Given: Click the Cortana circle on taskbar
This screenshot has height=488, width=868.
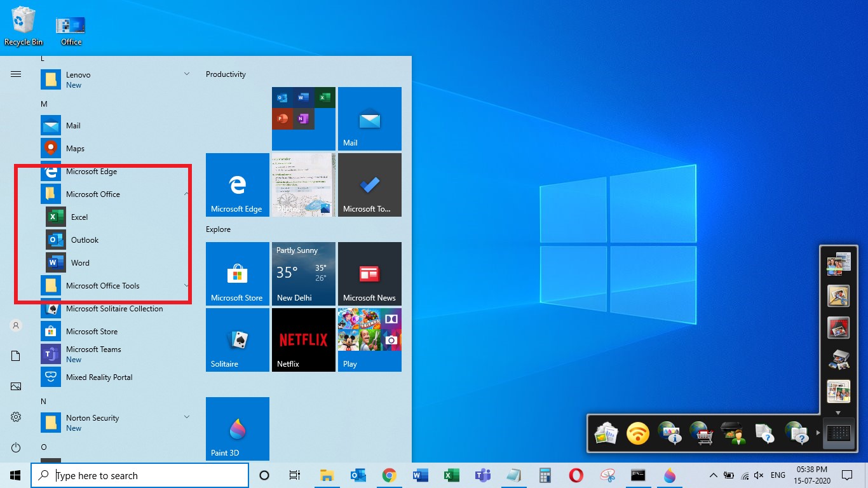Looking at the screenshot, I should pyautogui.click(x=264, y=475).
